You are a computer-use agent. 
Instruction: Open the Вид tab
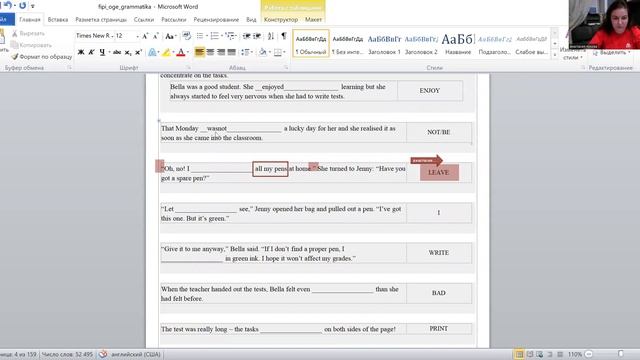tap(251, 20)
